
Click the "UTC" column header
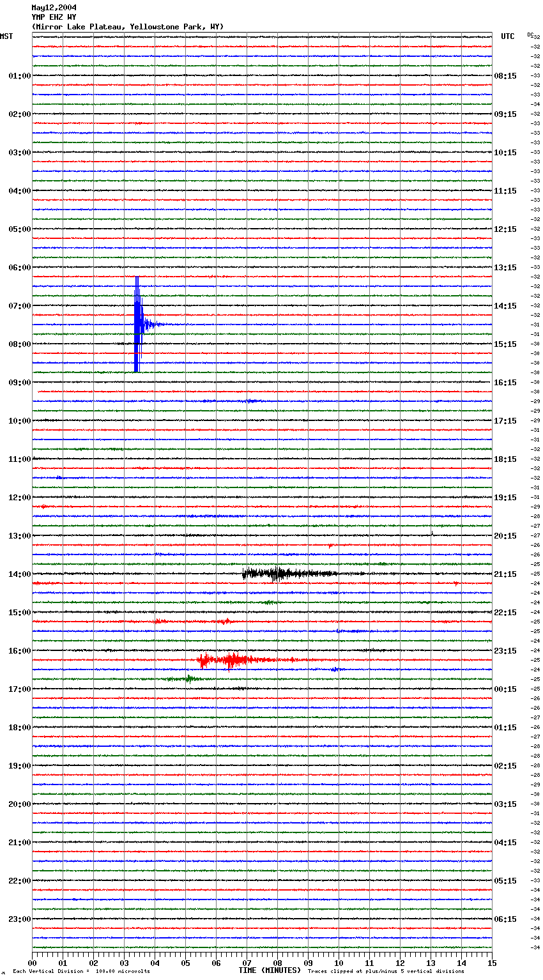pyautogui.click(x=508, y=36)
